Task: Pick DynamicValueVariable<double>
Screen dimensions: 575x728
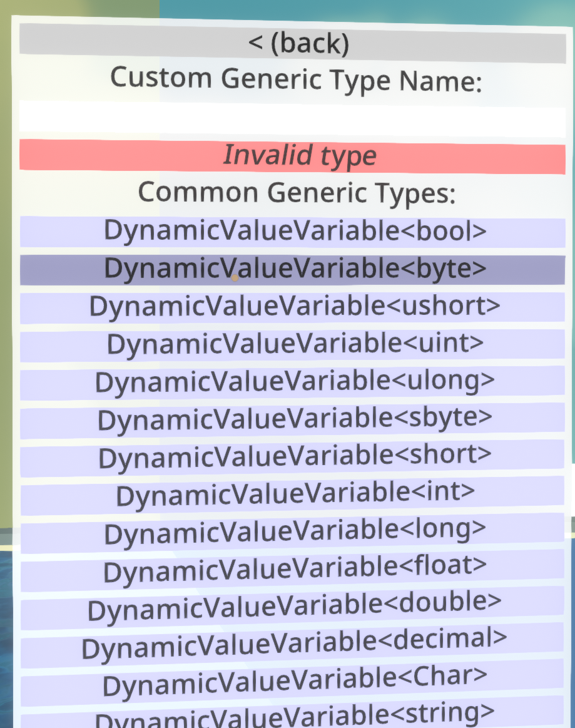Action: tap(292, 608)
